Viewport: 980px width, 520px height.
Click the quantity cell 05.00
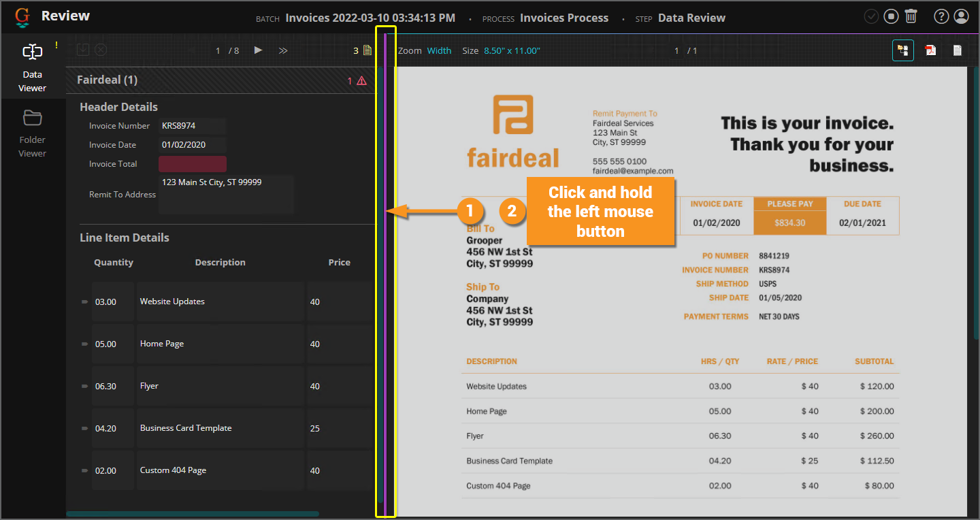[113, 344]
